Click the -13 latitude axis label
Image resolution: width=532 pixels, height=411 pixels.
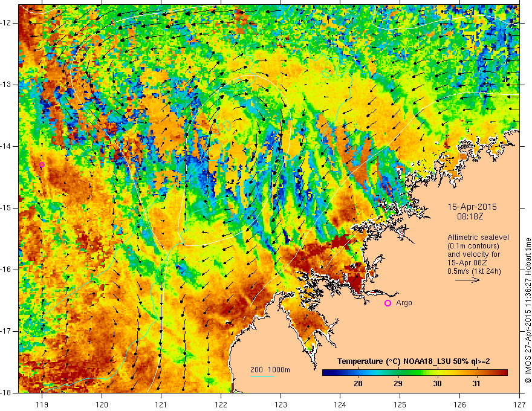[x=6, y=85]
